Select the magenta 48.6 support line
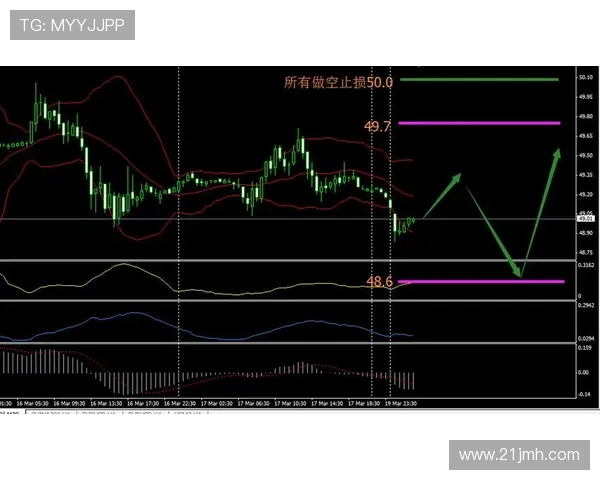This screenshot has height=480, width=600. 478,282
